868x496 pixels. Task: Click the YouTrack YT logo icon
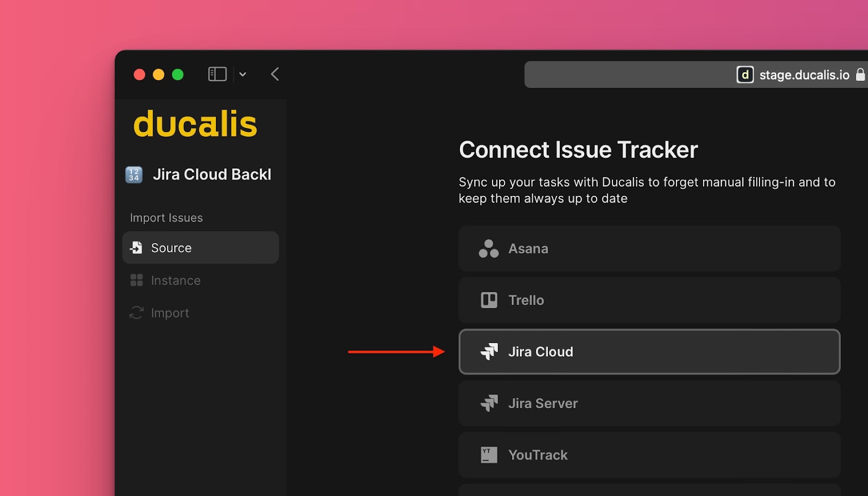(489, 455)
